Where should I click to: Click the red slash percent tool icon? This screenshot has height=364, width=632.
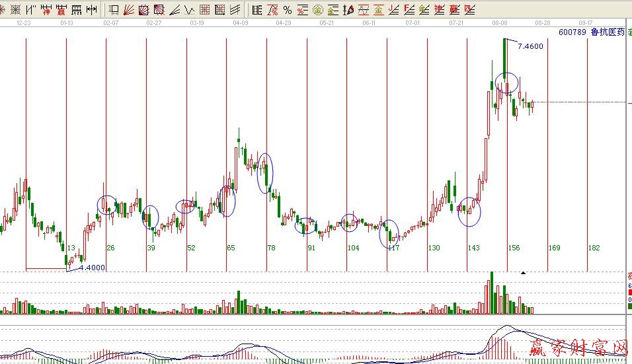tap(272, 10)
